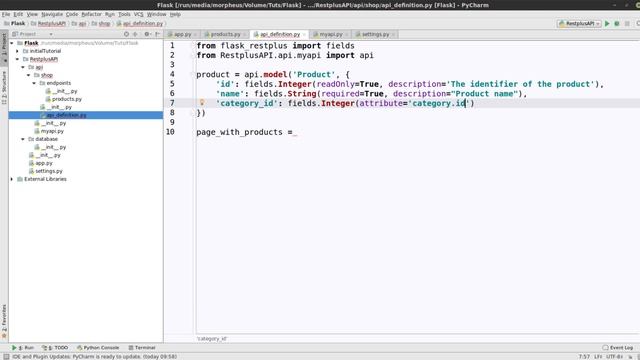Click the LF line separator indicator
The width and height of the screenshot is (640, 360).
coord(598,357)
